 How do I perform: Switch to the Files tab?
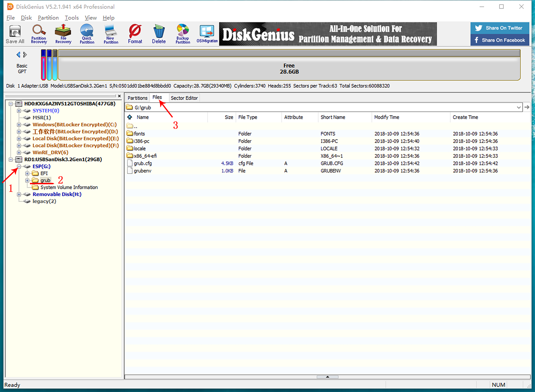(157, 97)
